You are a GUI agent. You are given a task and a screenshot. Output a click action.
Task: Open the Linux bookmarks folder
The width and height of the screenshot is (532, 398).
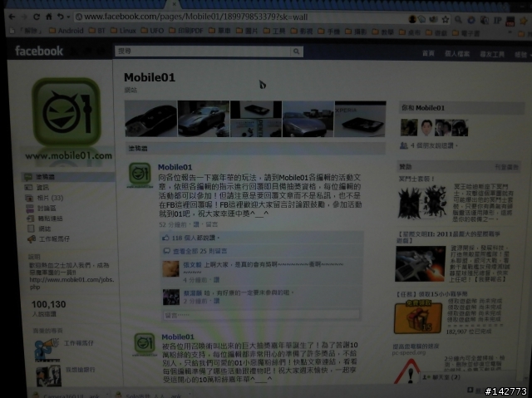click(124, 31)
